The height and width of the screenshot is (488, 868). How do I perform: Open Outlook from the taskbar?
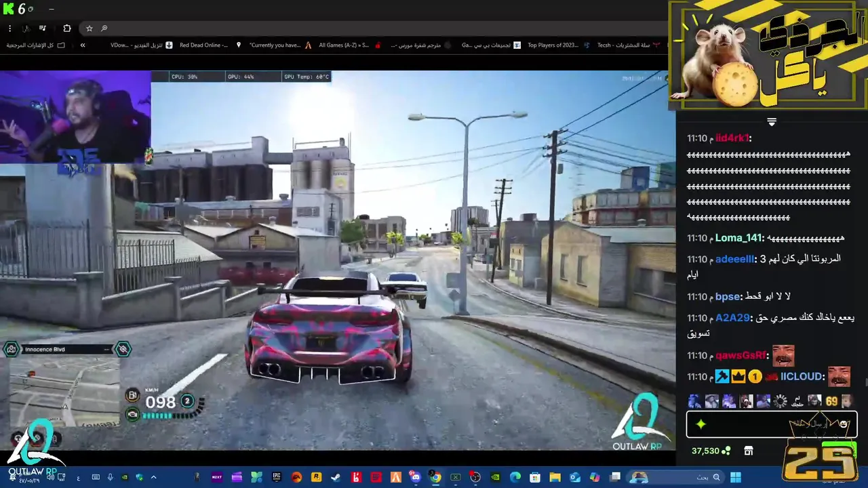tap(575, 477)
